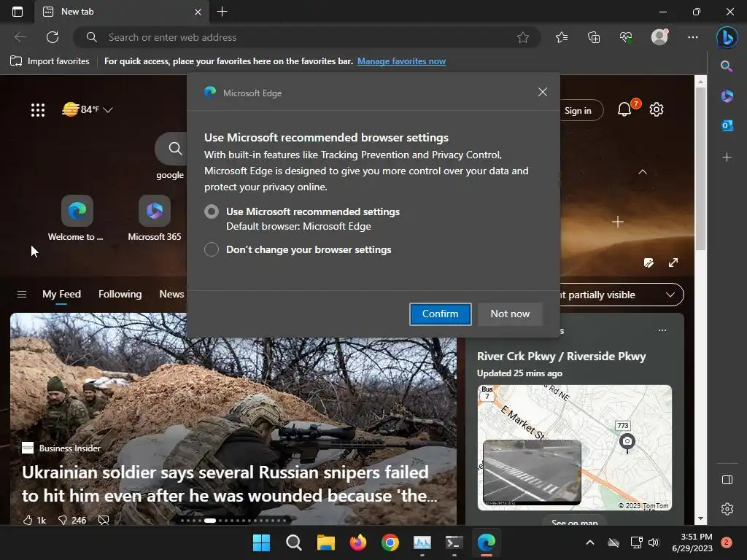Add a new quick link plus
Viewport: 747px width, 560px height.
pyautogui.click(x=617, y=222)
